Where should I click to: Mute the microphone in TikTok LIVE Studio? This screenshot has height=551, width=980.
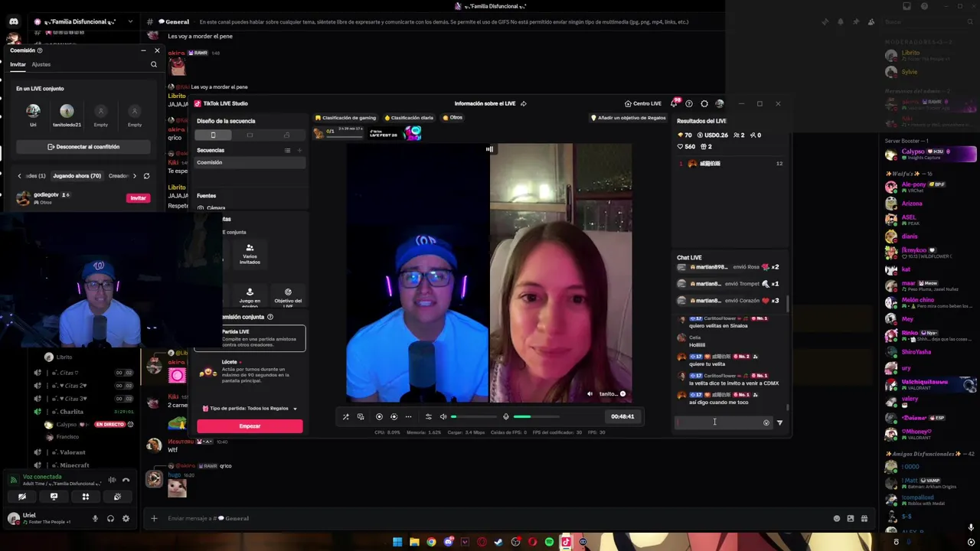[x=505, y=416]
